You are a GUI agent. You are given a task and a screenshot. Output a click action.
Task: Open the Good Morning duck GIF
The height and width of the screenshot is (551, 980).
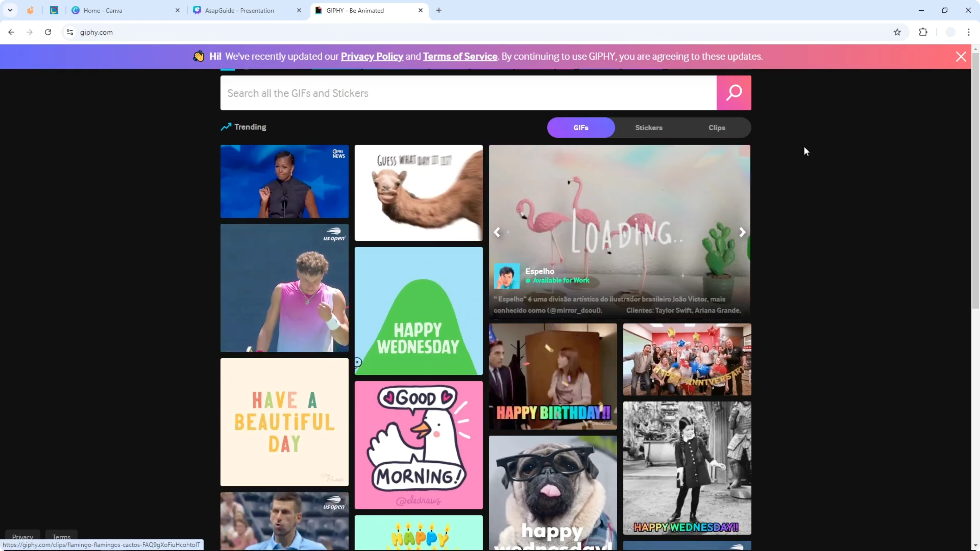tap(418, 445)
